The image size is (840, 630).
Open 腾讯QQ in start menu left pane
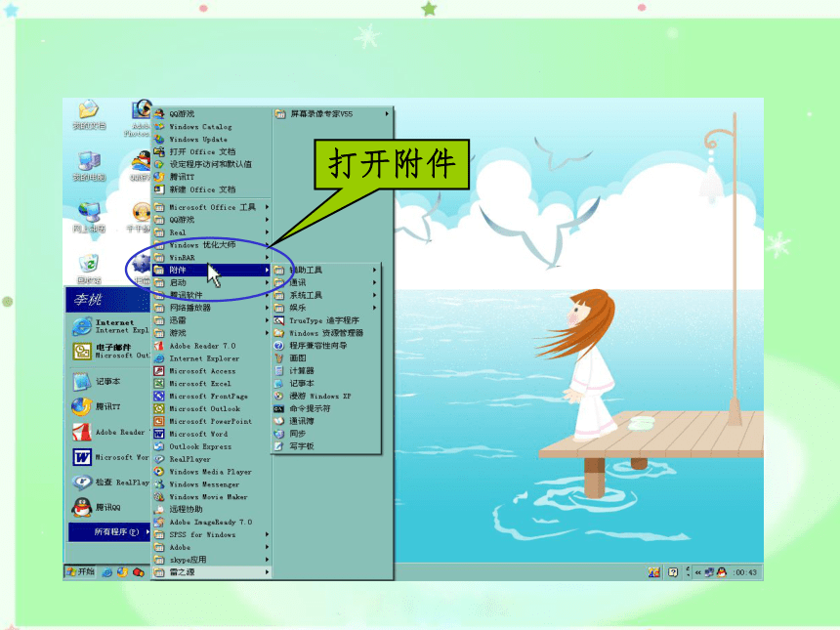[109, 507]
